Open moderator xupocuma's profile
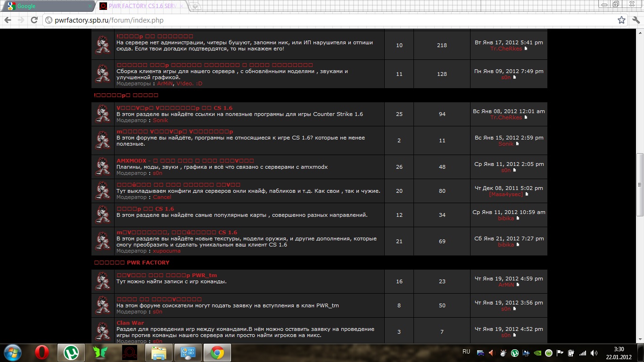This screenshot has width=644, height=362. [x=166, y=251]
